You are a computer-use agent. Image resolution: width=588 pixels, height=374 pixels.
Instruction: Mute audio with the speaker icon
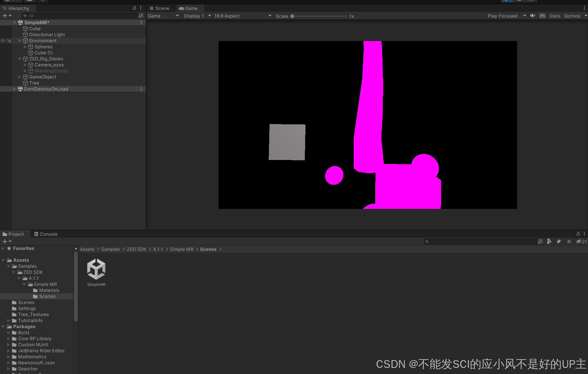pyautogui.click(x=533, y=16)
